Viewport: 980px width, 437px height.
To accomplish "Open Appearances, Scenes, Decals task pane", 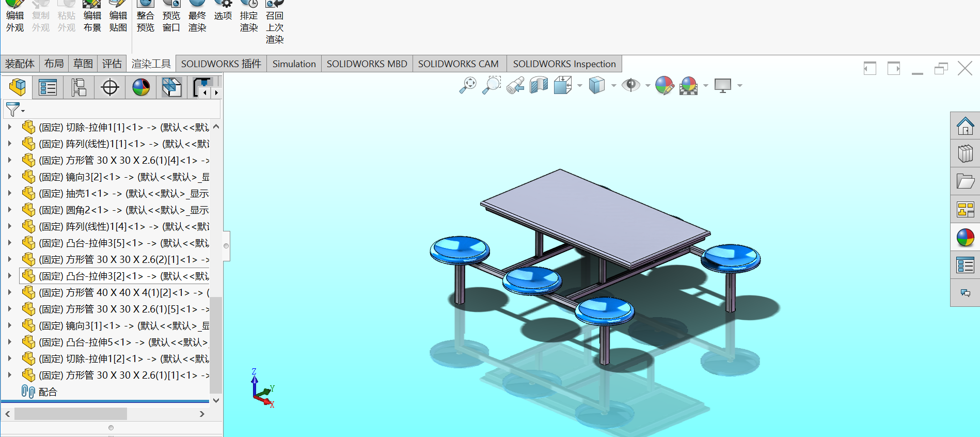I will click(965, 237).
